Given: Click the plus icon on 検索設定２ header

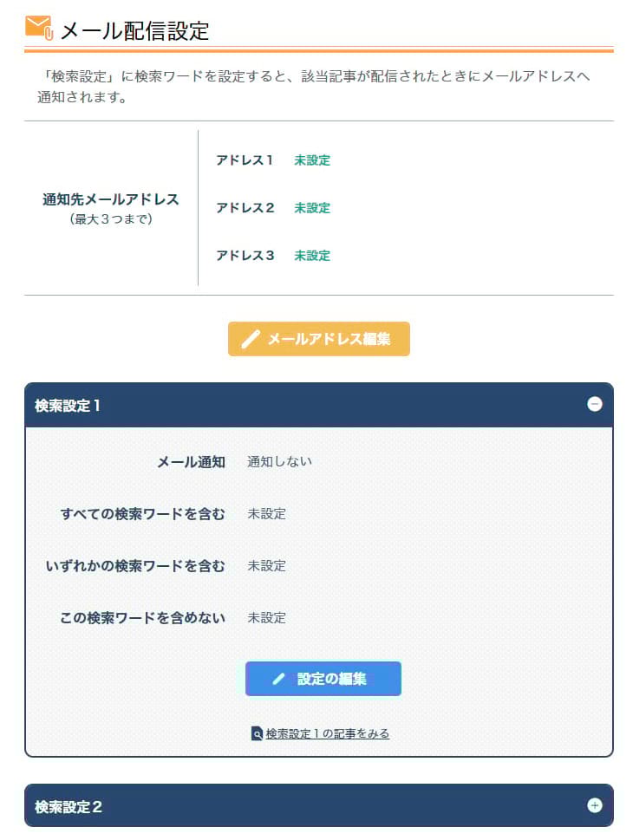Looking at the screenshot, I should tap(594, 806).
